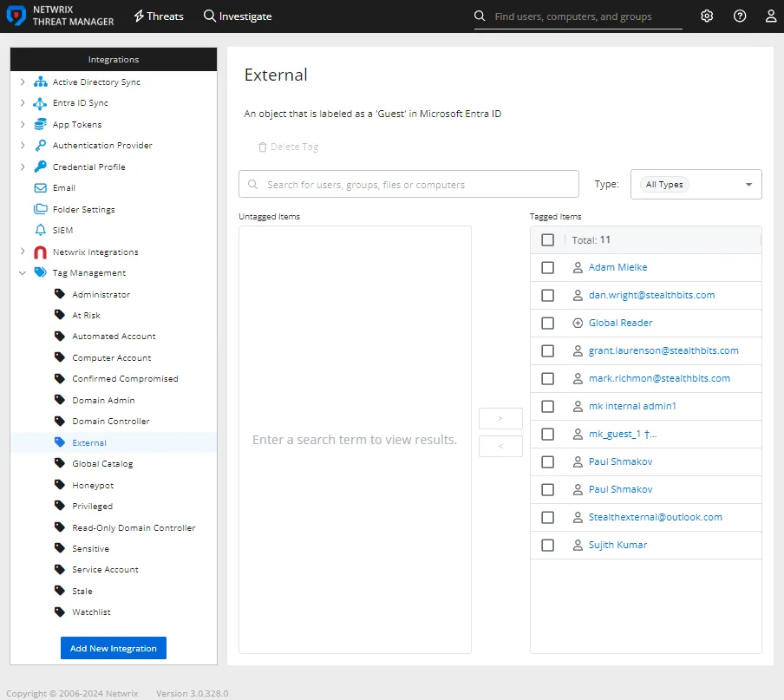Click the Global Reader role icon

point(578,323)
